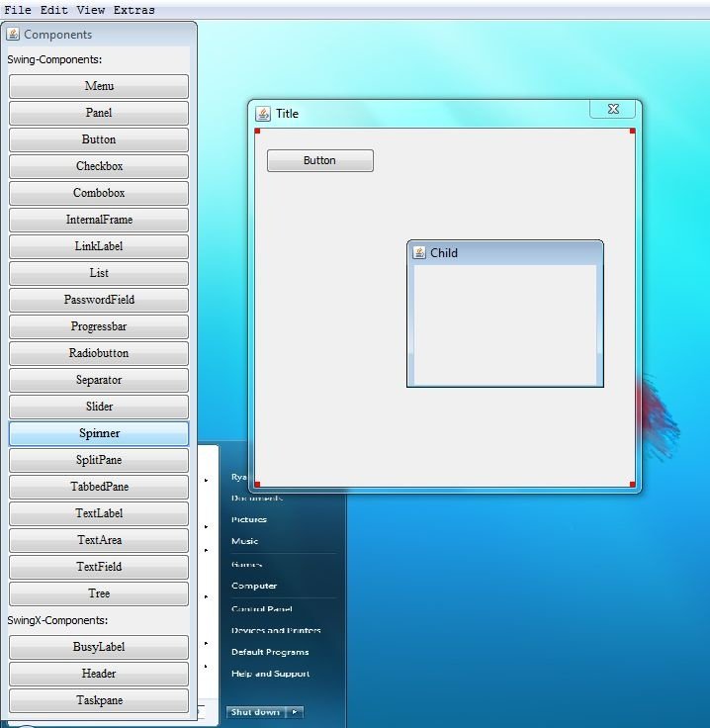Open Computer in the Start menu
Image resolution: width=710 pixels, height=728 pixels.
(254, 586)
